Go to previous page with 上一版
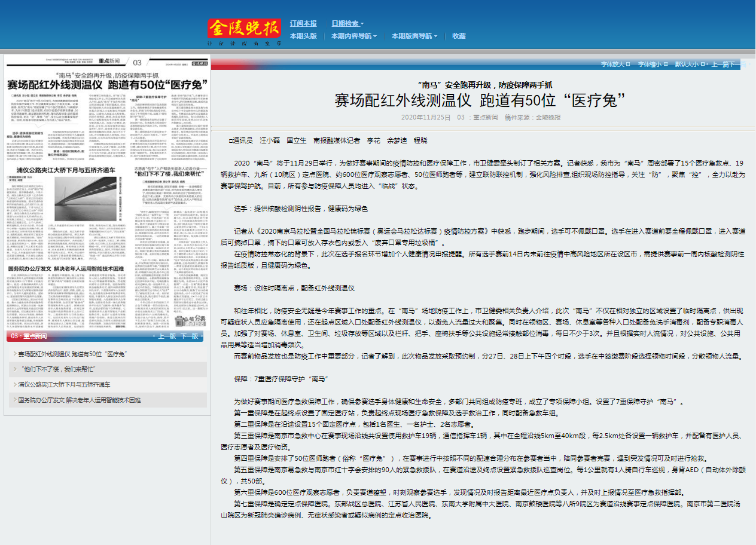 166,336
